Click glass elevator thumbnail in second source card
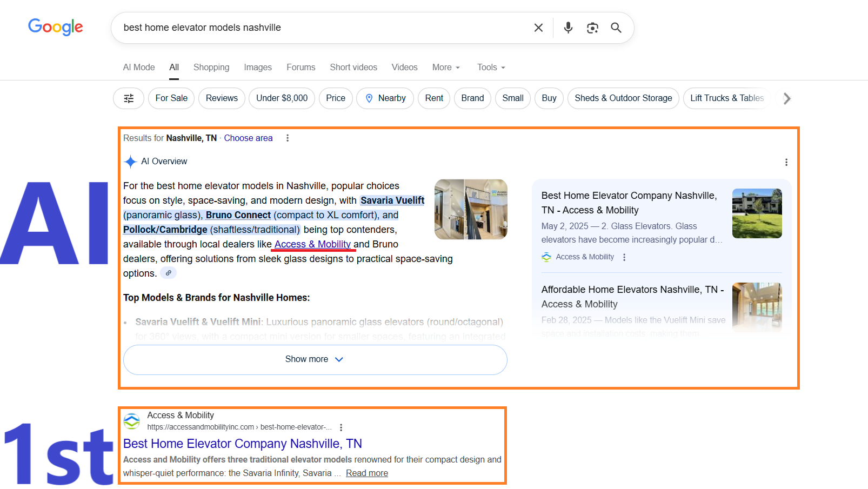Viewport: 868px width, 489px height. click(757, 307)
